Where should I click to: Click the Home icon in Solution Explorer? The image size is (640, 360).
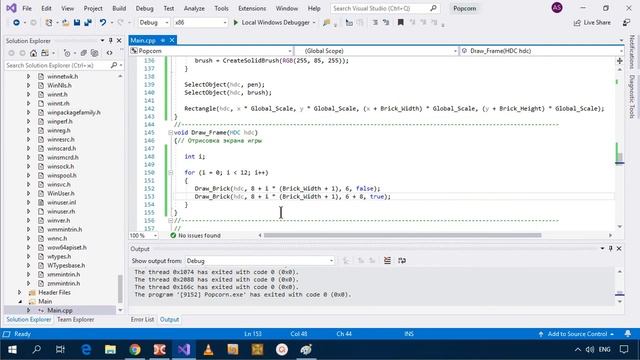click(x=33, y=53)
